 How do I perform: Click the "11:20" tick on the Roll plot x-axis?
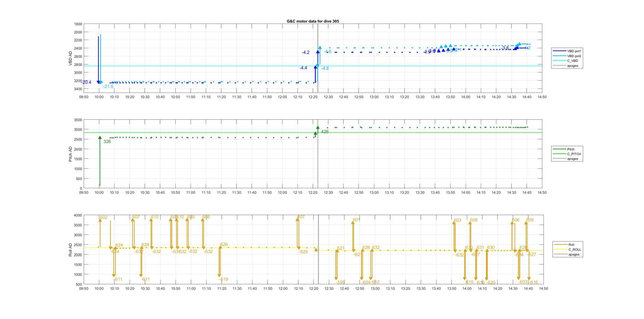(222, 289)
